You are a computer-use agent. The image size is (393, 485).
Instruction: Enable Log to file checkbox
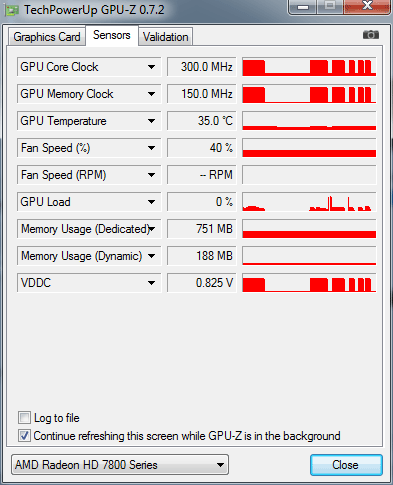[24, 418]
